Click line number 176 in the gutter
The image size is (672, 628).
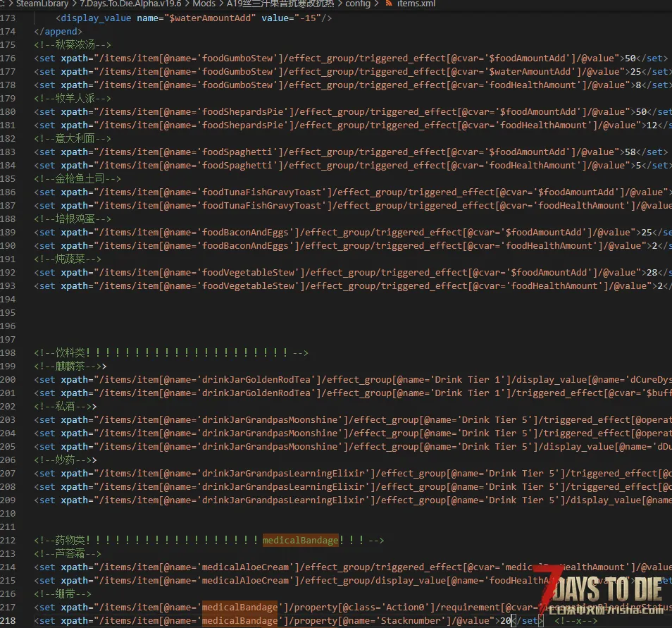point(8,58)
